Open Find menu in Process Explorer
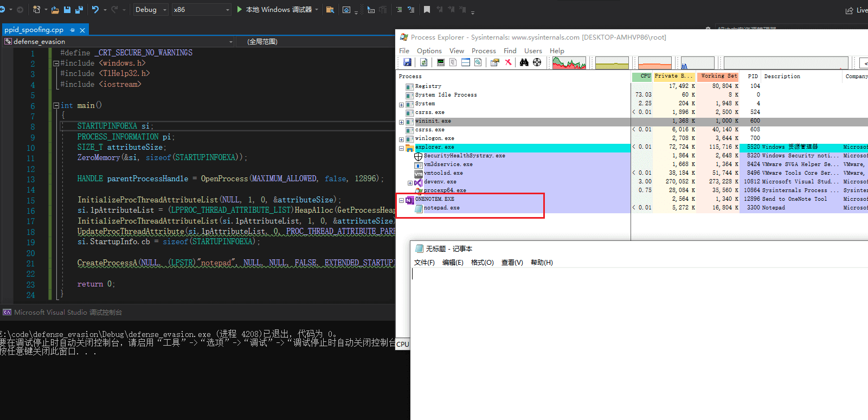 pyautogui.click(x=510, y=50)
